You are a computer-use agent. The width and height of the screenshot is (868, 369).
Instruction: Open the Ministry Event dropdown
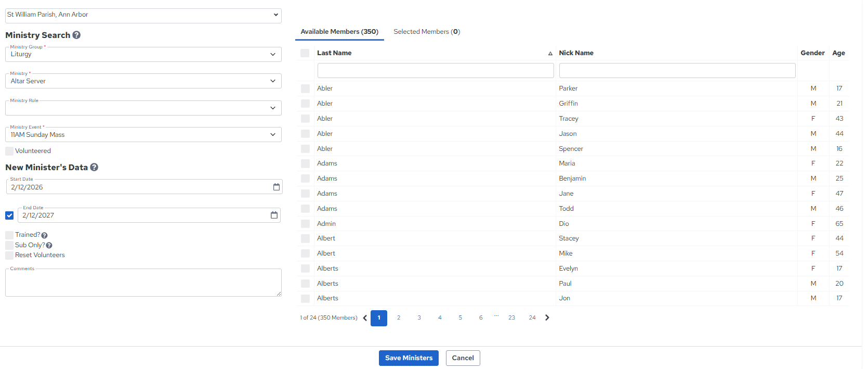pos(143,134)
